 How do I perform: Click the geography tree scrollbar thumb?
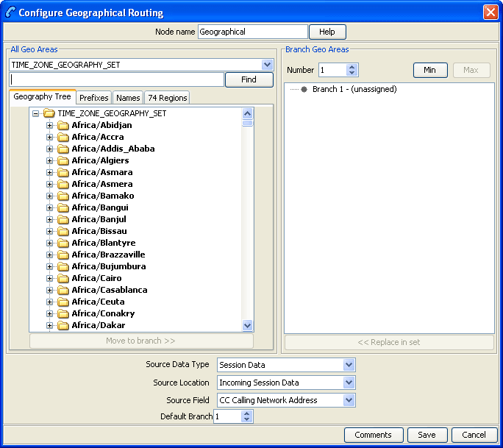click(247, 124)
